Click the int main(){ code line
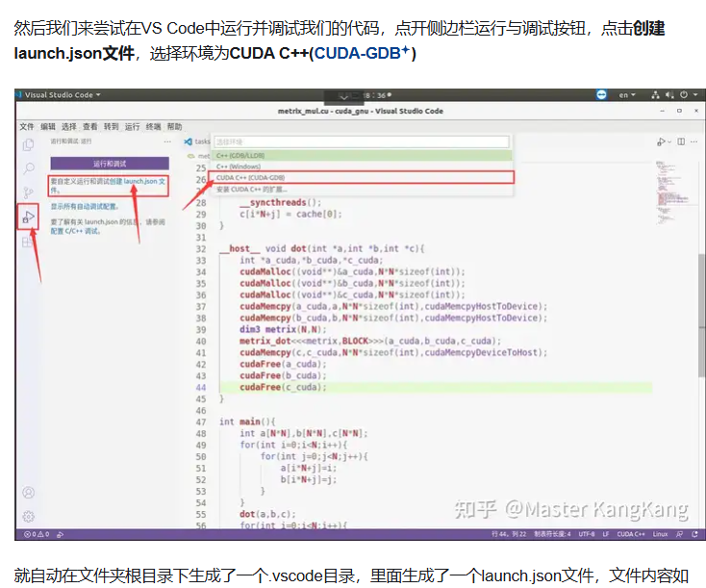This screenshot has height=588, width=706. pos(247,422)
